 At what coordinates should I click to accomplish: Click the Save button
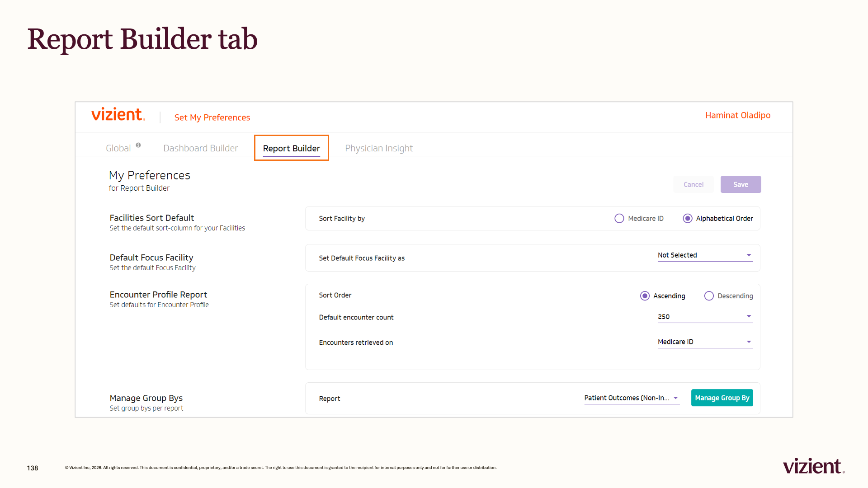741,184
